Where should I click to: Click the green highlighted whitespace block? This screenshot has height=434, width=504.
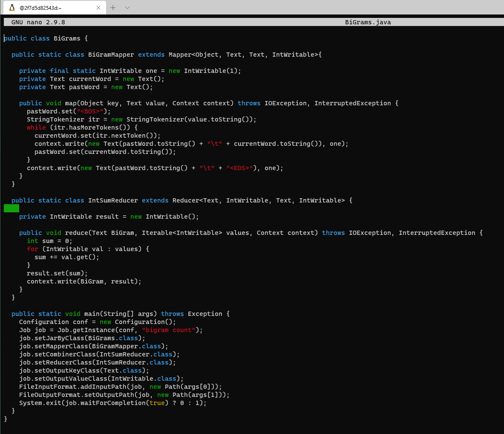coord(12,208)
